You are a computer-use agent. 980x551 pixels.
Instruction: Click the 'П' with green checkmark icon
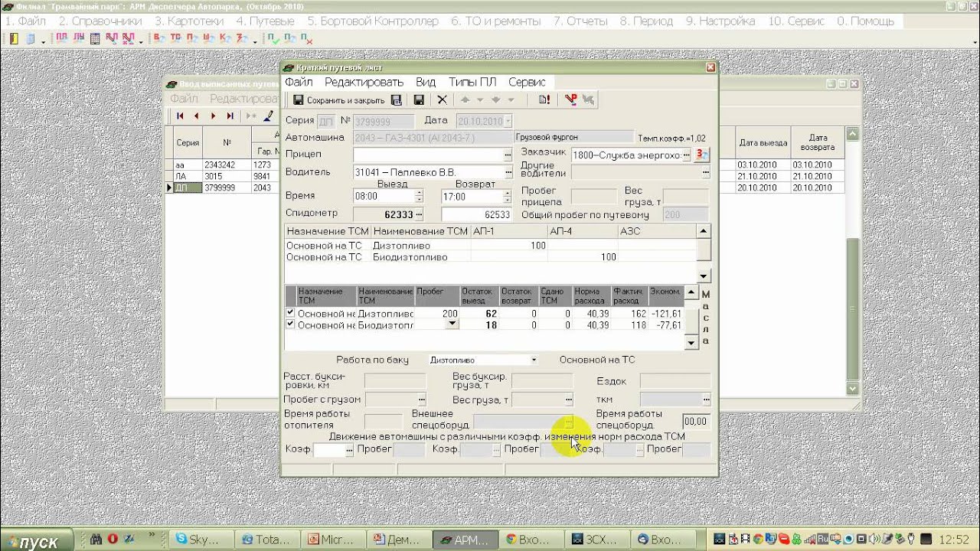(273, 38)
